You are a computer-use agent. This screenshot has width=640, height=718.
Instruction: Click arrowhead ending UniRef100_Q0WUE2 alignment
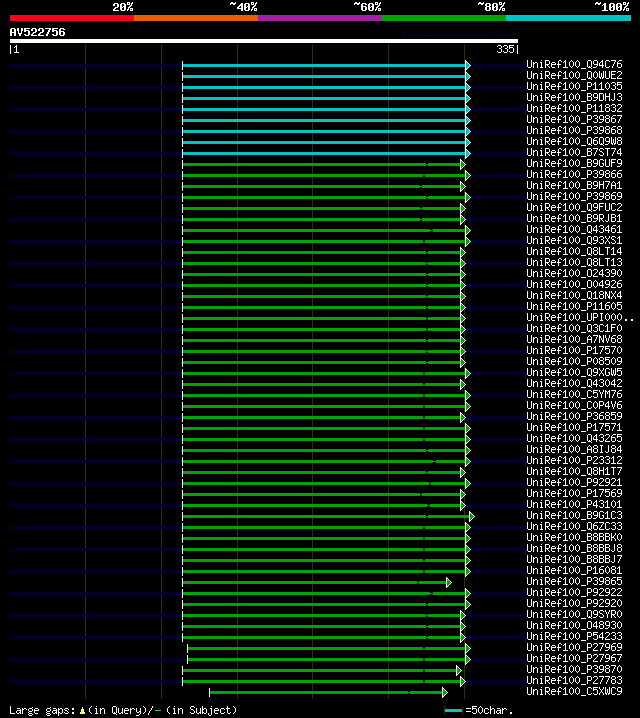(468, 76)
